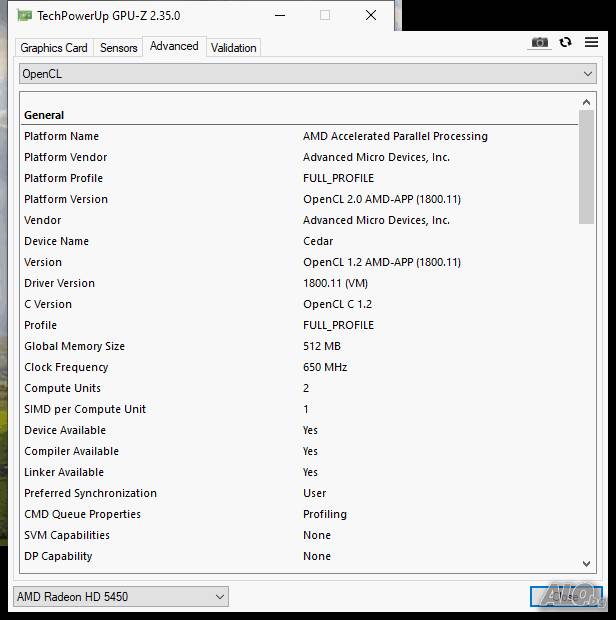Click the 512 MB value
Image resolution: width=616 pixels, height=620 pixels.
[322, 346]
